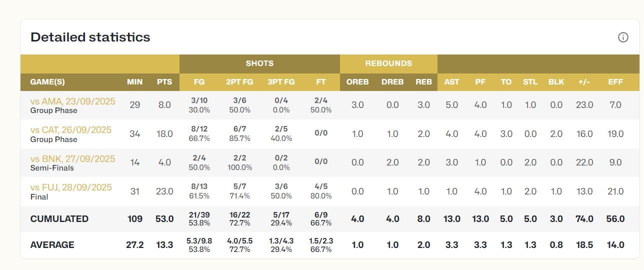The height and width of the screenshot is (270, 644).
Task: Open the vs CAT, 26/09/2025 game link
Action: coord(70,130)
